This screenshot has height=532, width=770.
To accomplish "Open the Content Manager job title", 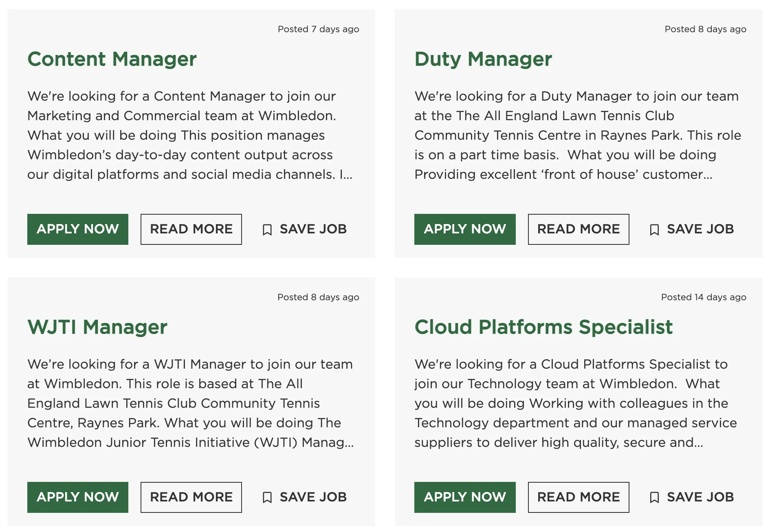I will pyautogui.click(x=112, y=59).
